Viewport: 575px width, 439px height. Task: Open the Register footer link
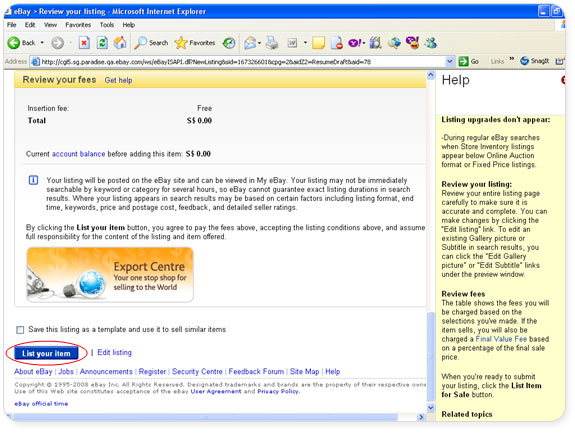coord(152,372)
